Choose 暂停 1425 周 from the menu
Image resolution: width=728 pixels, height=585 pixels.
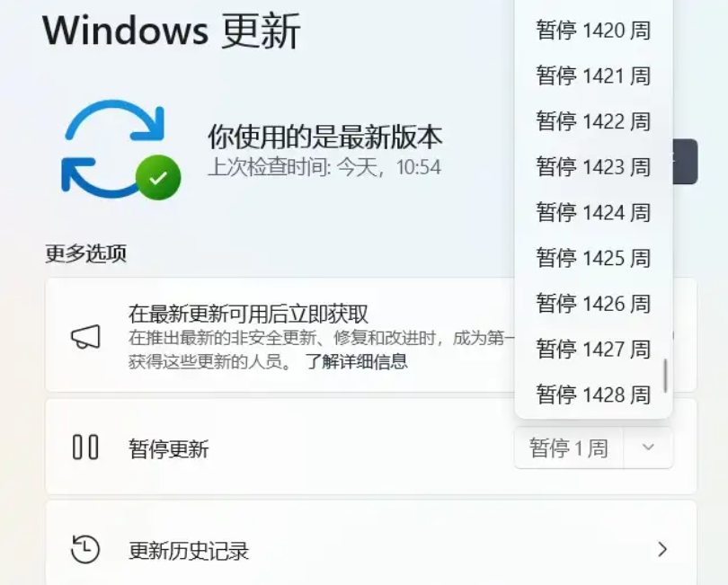[x=593, y=258]
